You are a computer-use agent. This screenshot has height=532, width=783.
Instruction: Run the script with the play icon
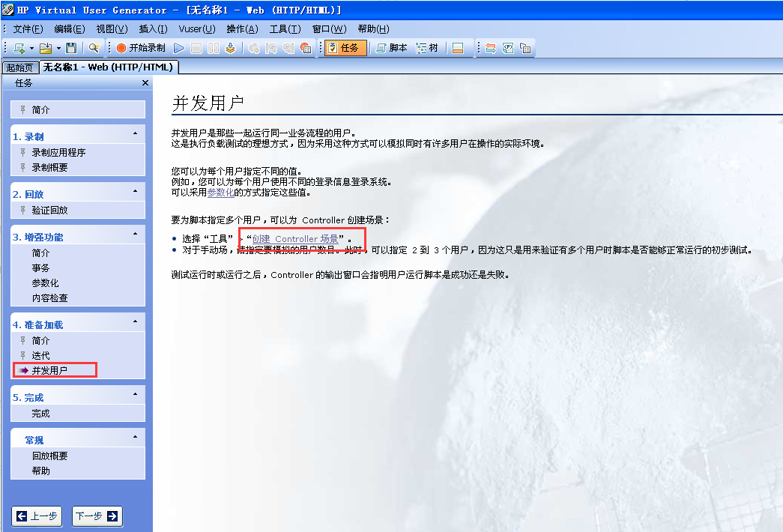[x=179, y=48]
